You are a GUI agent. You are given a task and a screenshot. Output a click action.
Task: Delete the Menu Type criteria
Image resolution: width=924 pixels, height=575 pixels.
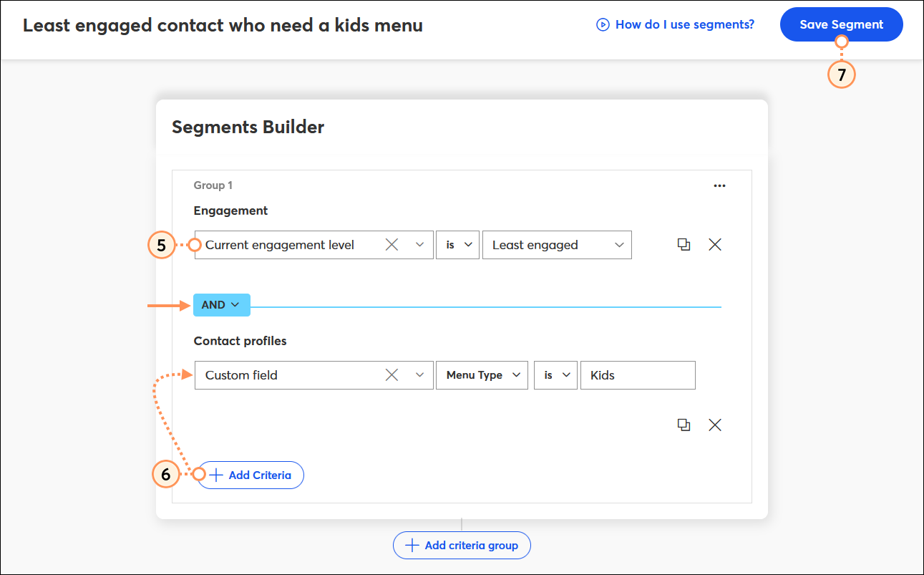pyautogui.click(x=714, y=425)
